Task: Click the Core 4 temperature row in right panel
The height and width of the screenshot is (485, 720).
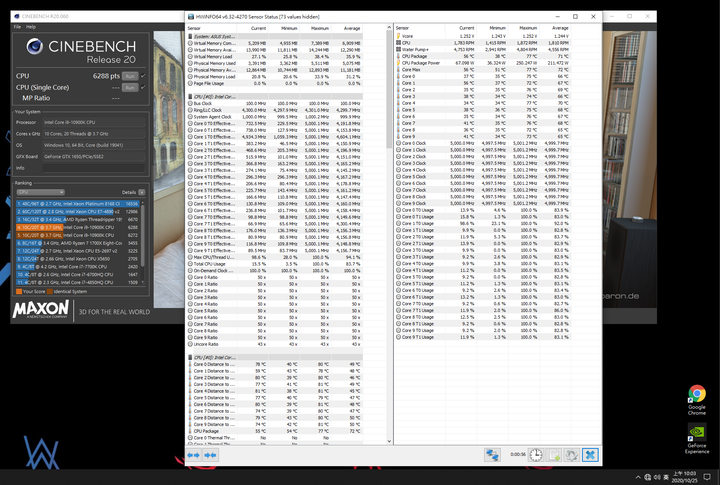Action: pyautogui.click(x=483, y=103)
